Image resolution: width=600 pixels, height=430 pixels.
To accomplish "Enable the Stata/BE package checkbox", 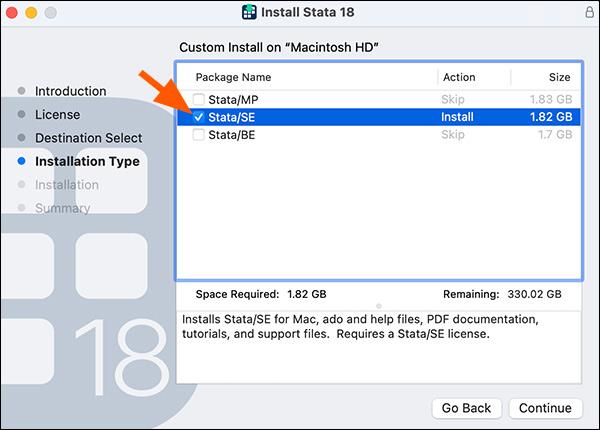I will click(x=200, y=135).
